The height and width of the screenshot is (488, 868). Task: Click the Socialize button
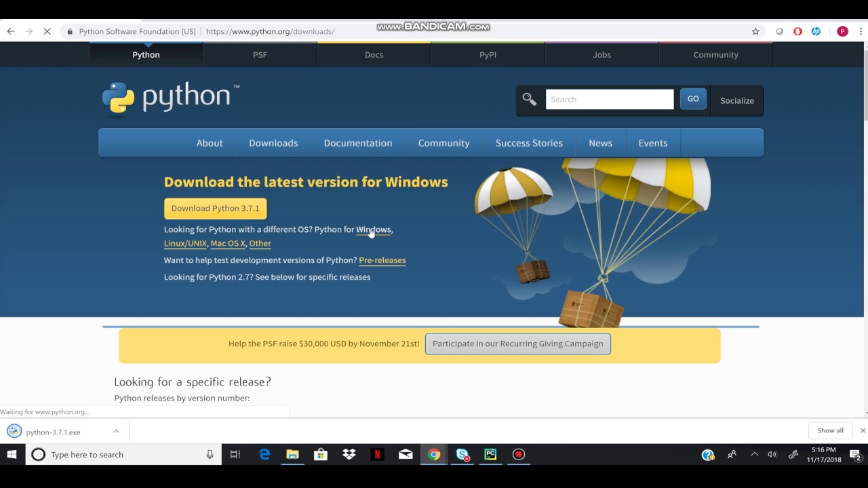point(737,100)
